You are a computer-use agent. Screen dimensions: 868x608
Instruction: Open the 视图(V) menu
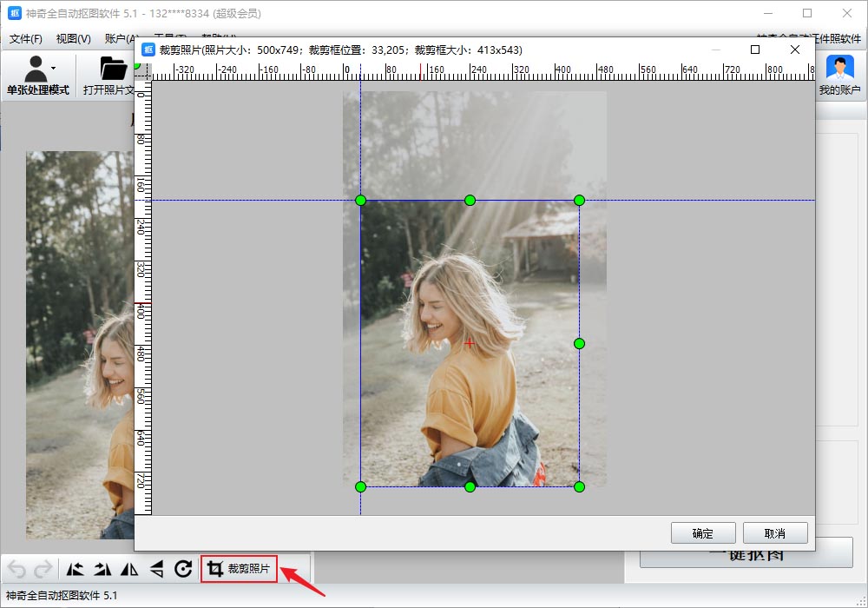[x=73, y=39]
